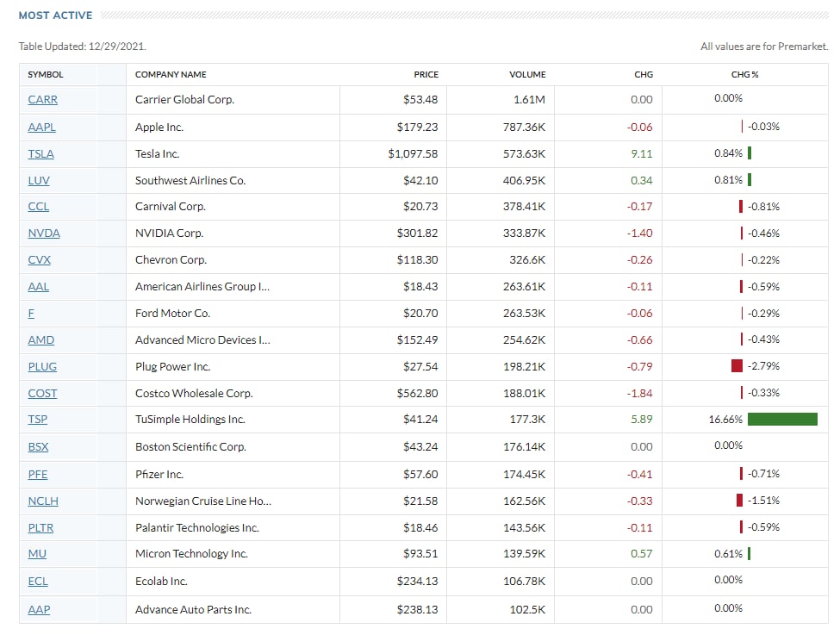Follow the LUV symbol link
This screenshot has height=635, width=840.
click(x=39, y=180)
